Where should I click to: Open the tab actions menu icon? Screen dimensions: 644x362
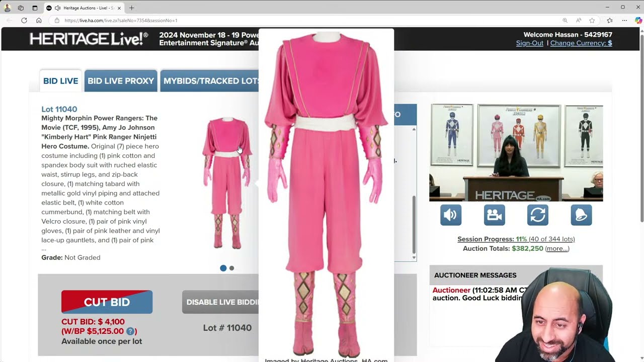pos(35,8)
